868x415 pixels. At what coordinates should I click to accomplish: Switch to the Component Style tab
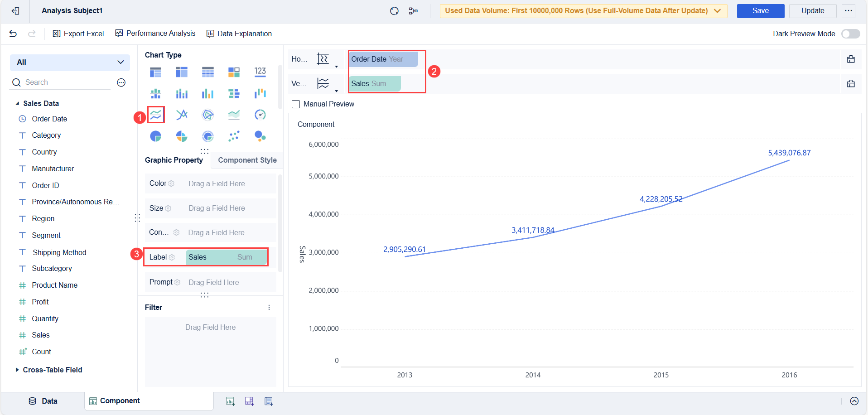coord(247,160)
